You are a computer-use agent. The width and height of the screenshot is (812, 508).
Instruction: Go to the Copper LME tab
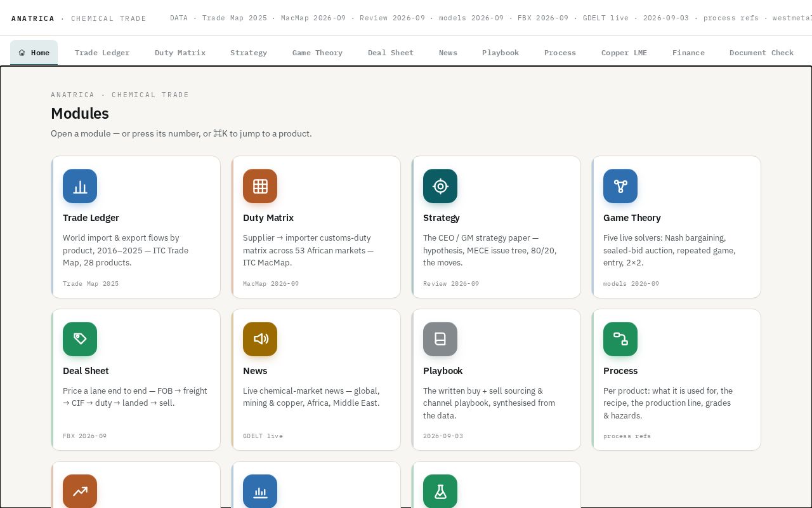point(624,53)
